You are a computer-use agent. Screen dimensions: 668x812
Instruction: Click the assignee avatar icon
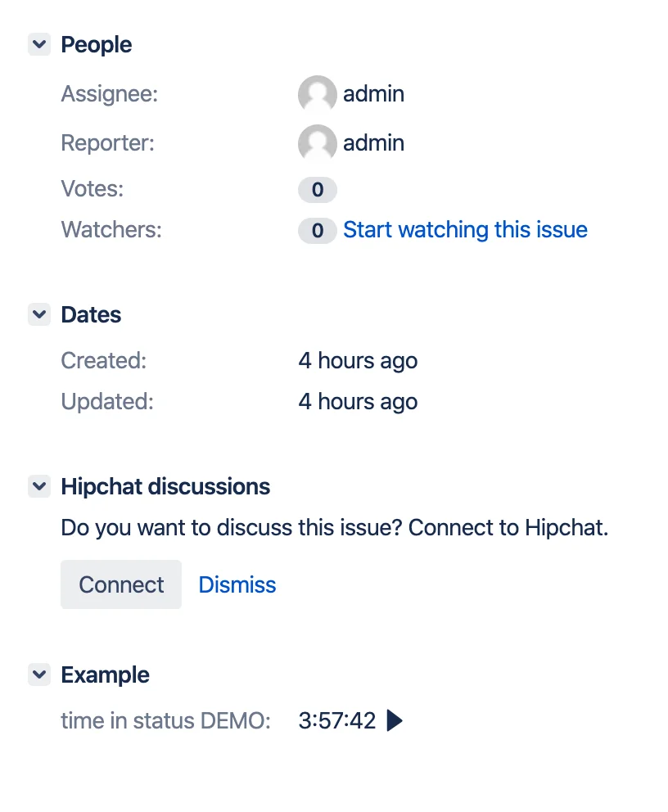(x=318, y=94)
